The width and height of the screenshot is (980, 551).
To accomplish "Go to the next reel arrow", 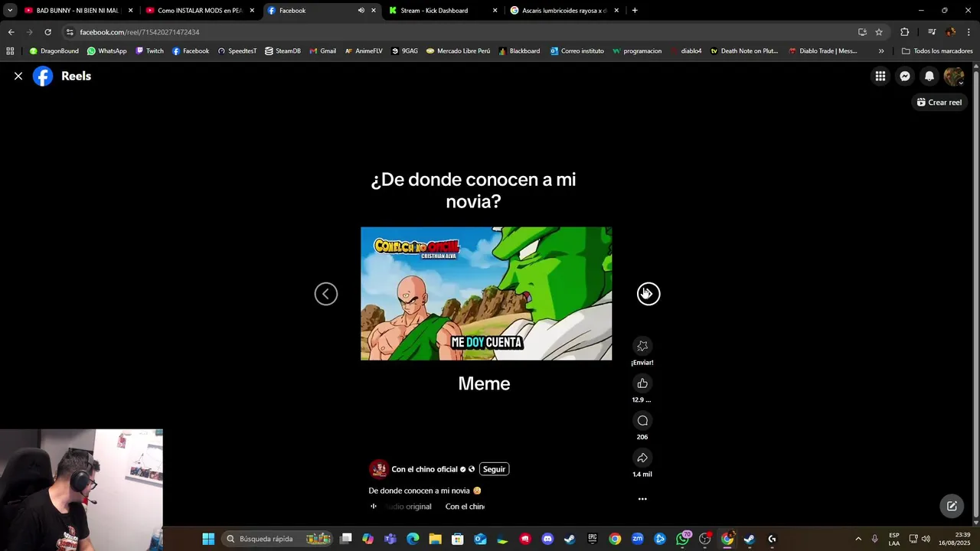I will pos(648,294).
